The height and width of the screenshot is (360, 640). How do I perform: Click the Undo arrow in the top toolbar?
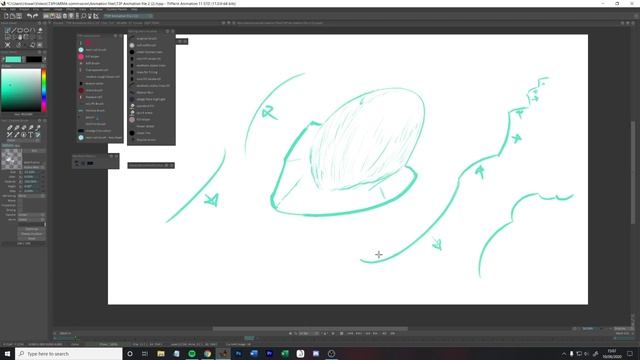click(29, 16)
